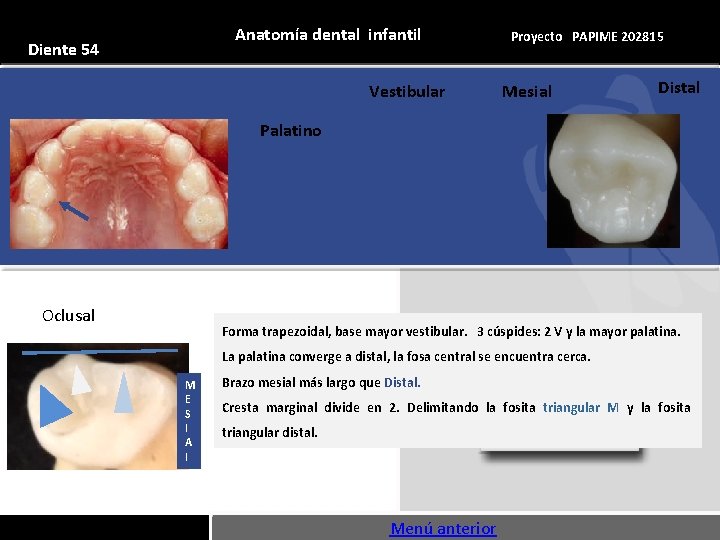Viewport: 720px width, 540px height.
Task: Click the line La palatina converge a distal
Action: pos(406,357)
